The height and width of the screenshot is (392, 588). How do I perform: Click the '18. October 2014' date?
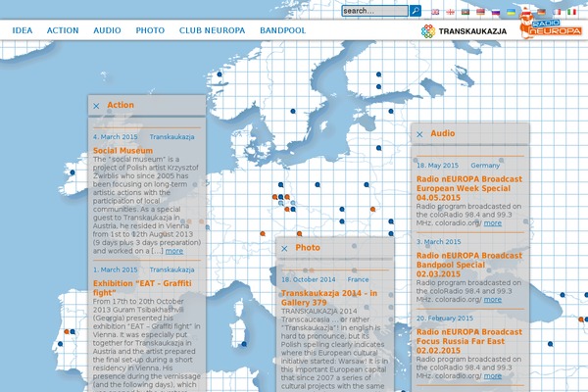pyautogui.click(x=309, y=279)
